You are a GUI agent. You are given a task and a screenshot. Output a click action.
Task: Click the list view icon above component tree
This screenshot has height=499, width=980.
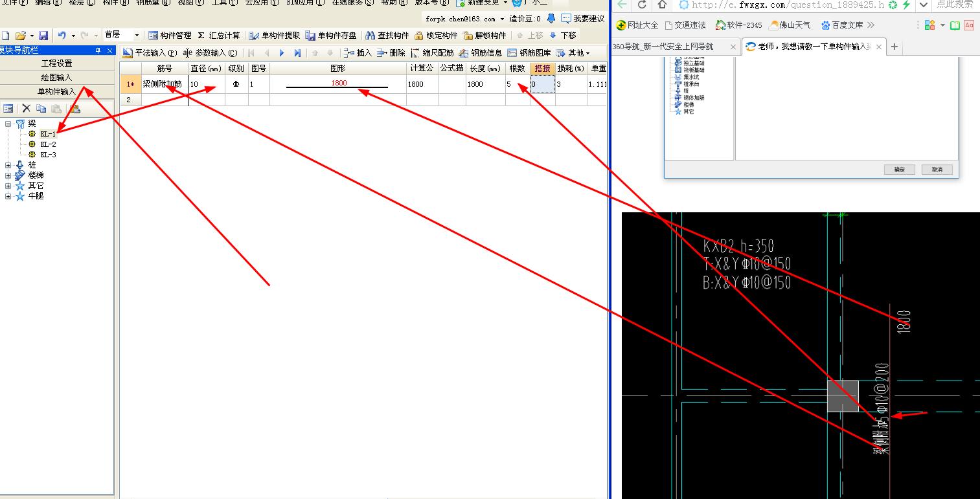pos(8,109)
